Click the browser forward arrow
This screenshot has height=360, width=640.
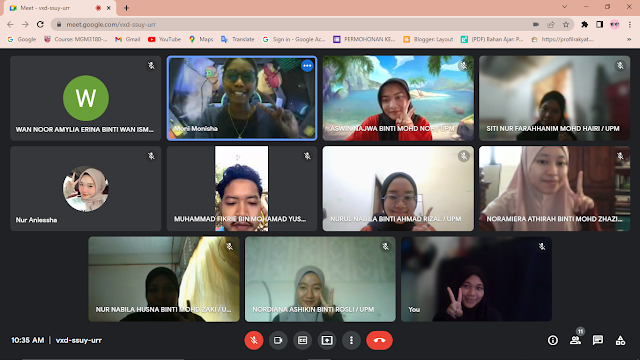coord(25,24)
